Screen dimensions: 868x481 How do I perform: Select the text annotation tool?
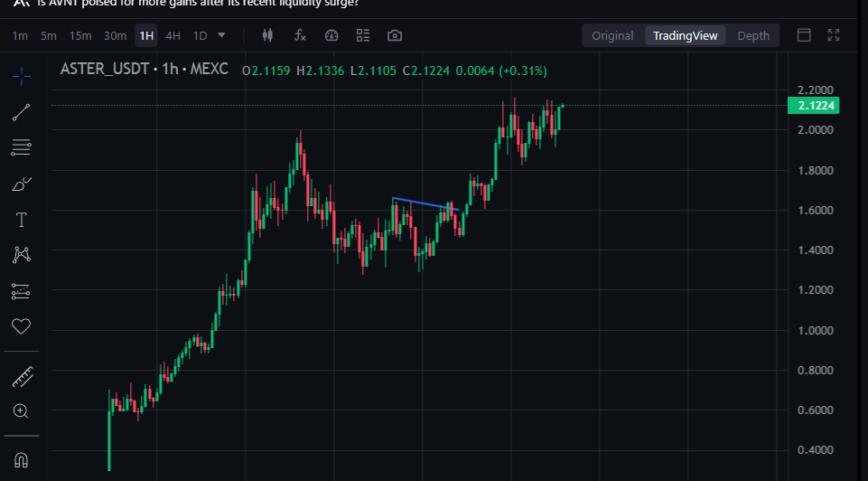pyautogui.click(x=21, y=220)
